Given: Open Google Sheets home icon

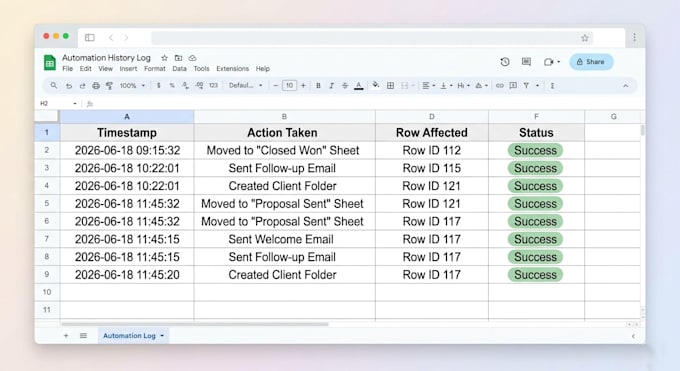Looking at the screenshot, I should (x=50, y=62).
